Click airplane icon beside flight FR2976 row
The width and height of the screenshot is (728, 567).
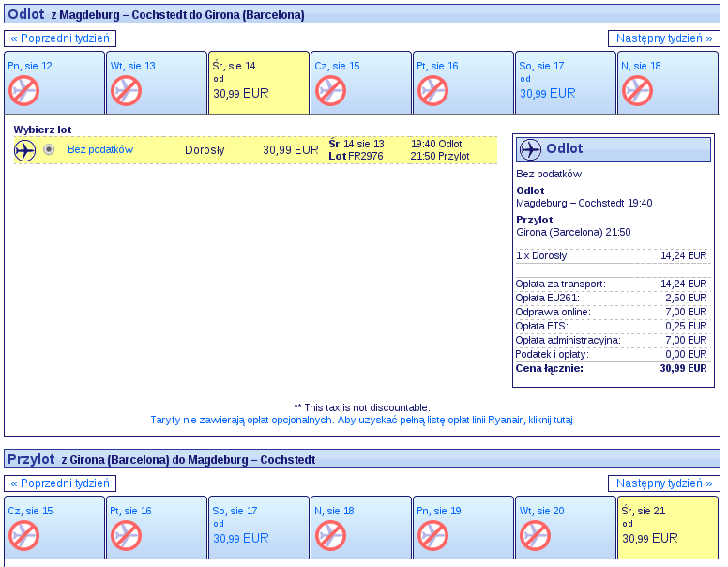pos(25,150)
